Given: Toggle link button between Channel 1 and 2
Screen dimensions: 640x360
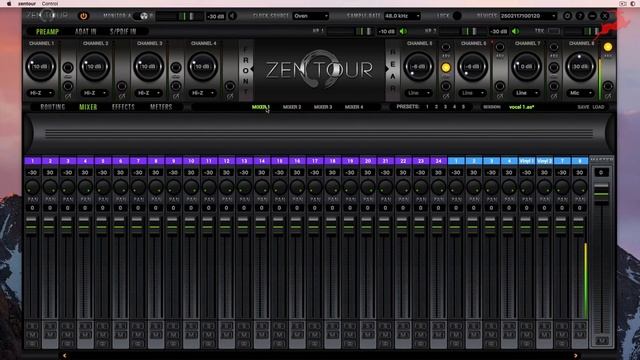Looking at the screenshot, I should pos(68,67).
